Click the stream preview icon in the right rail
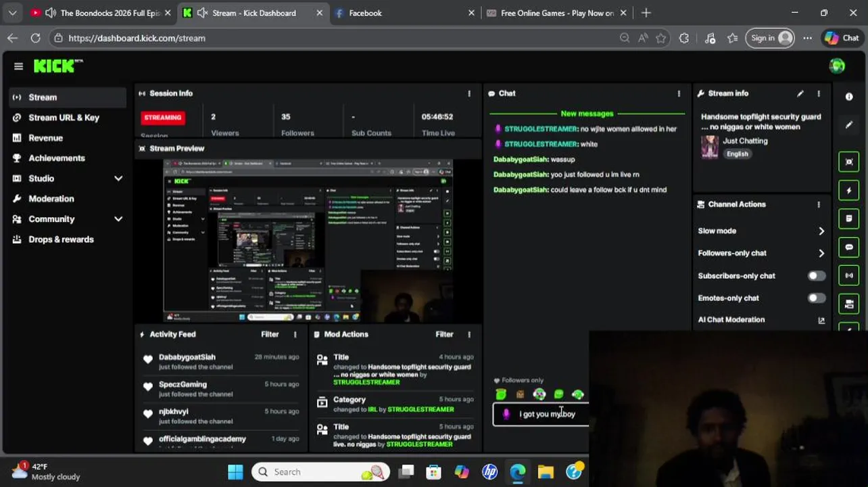The height and width of the screenshot is (487, 868). (x=849, y=162)
